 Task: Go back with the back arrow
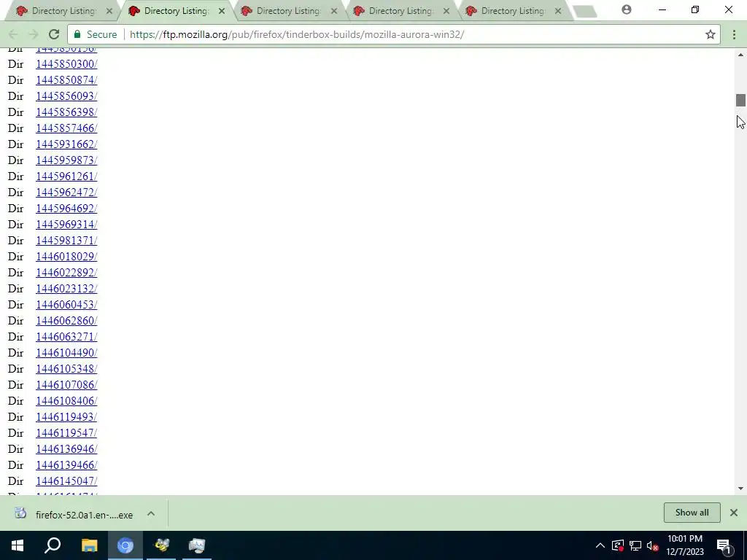13,34
